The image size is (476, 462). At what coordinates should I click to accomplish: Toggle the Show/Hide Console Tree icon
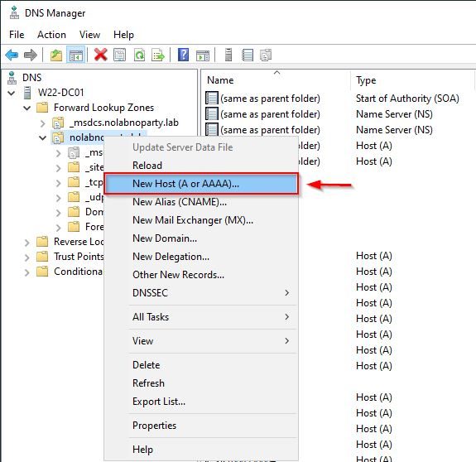[x=76, y=55]
